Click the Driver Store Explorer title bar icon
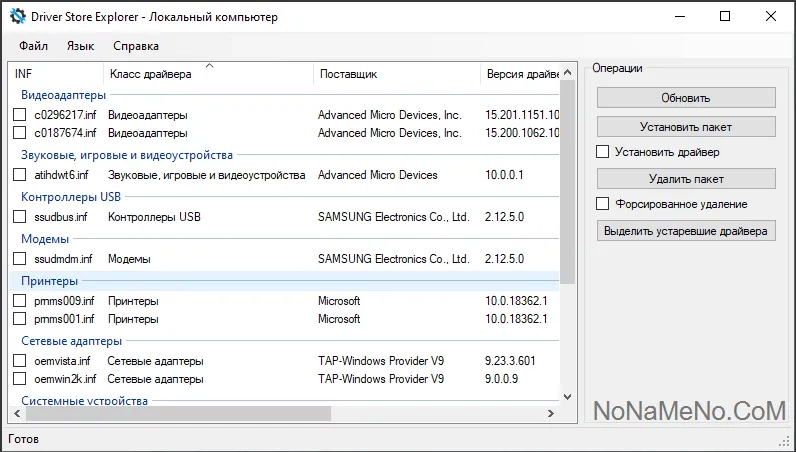 (17, 17)
